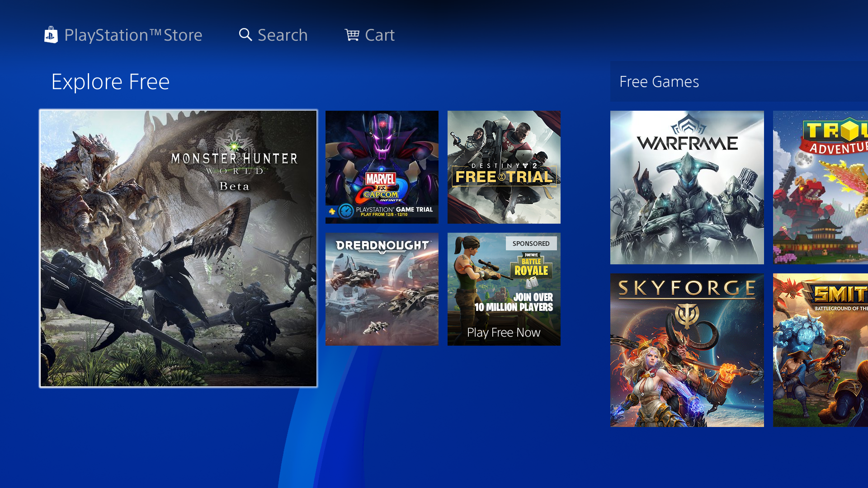This screenshot has height=488, width=868.
Task: Open the PlayStation™Store home label
Action: pyautogui.click(x=133, y=35)
